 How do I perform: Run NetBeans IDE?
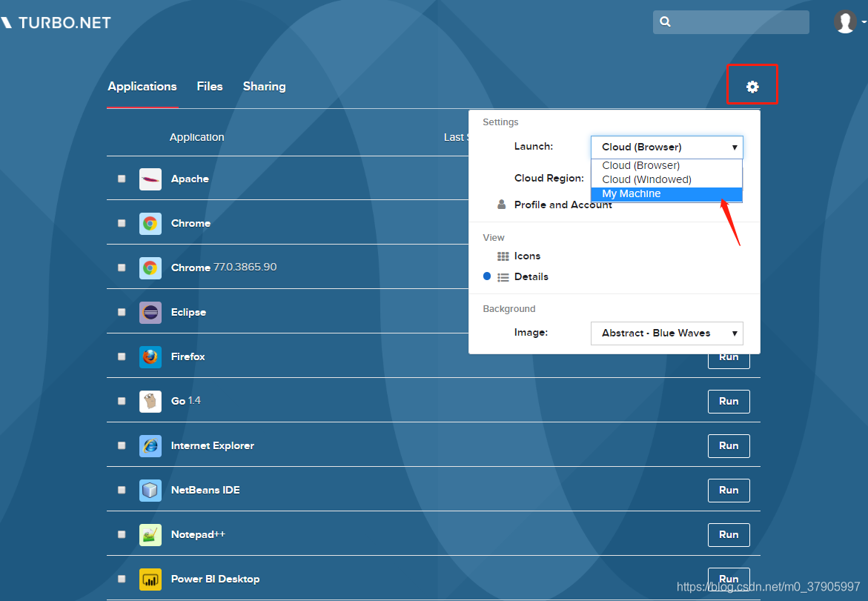click(729, 491)
